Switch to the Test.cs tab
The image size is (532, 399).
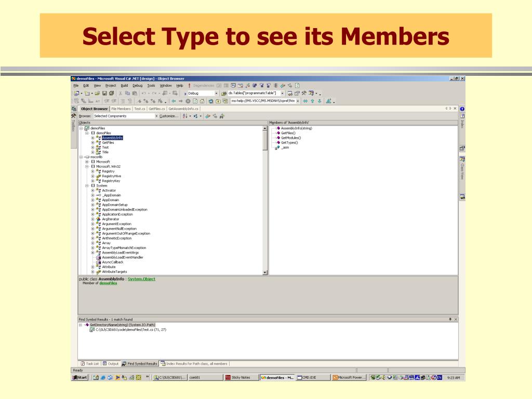139,109
